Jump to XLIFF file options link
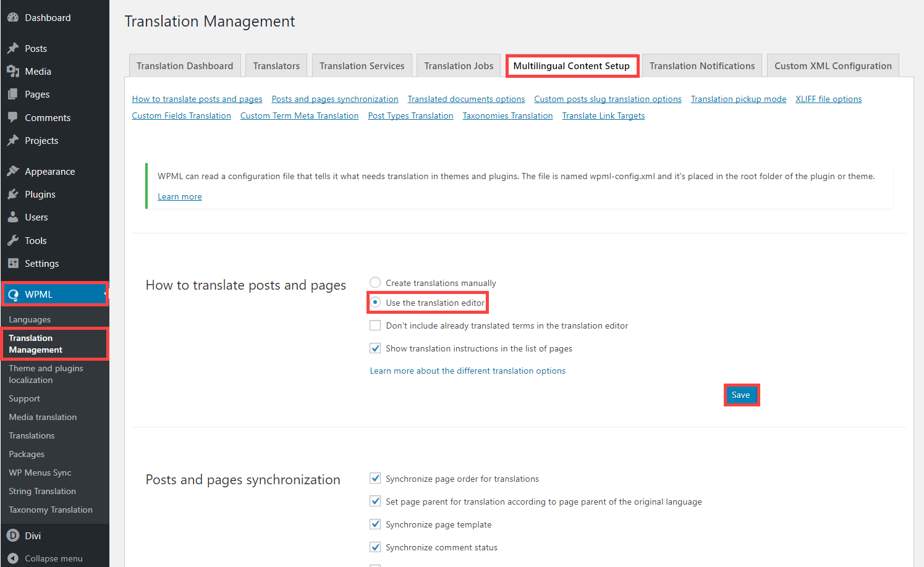The image size is (924, 567). pyautogui.click(x=829, y=99)
